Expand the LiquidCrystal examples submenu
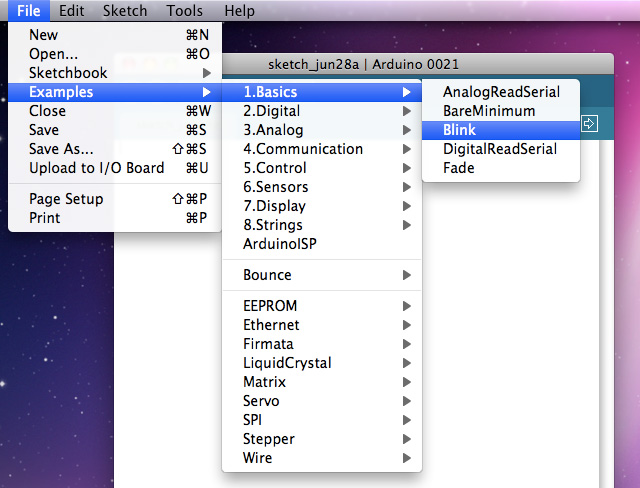Image resolution: width=640 pixels, height=488 pixels. 287,363
